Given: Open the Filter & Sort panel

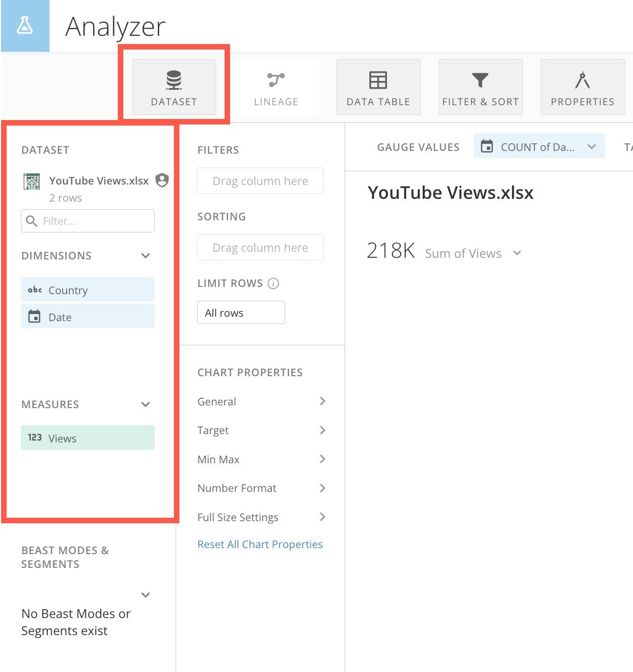Looking at the screenshot, I should click(x=481, y=87).
